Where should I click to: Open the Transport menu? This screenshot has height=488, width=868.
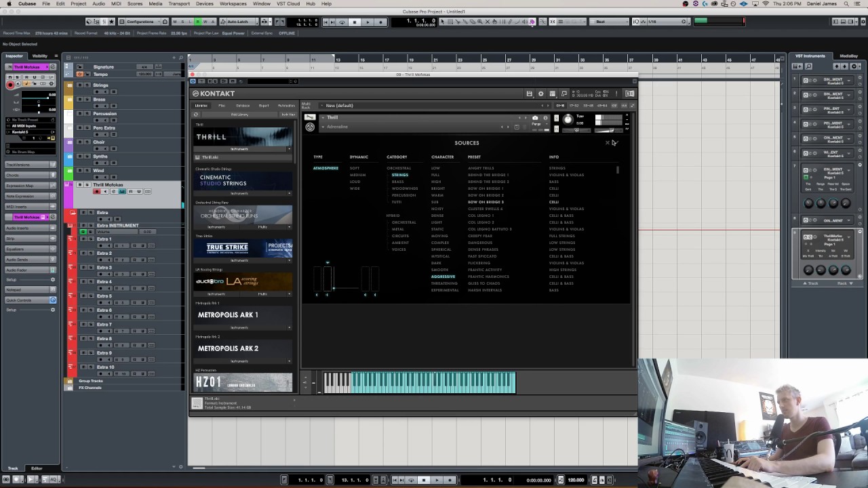pos(179,3)
